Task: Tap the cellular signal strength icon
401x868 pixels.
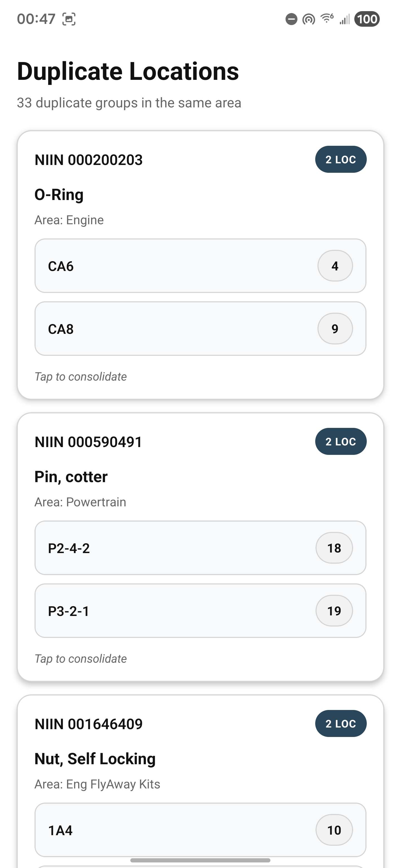Action: [x=345, y=19]
